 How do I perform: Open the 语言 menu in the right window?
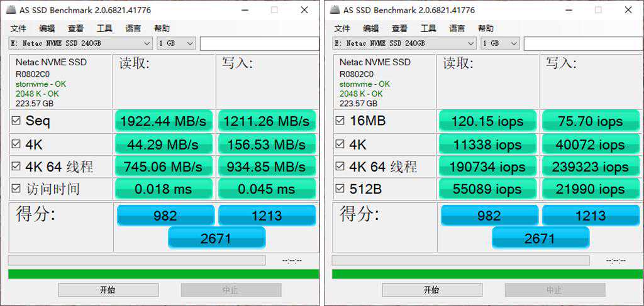(x=457, y=28)
